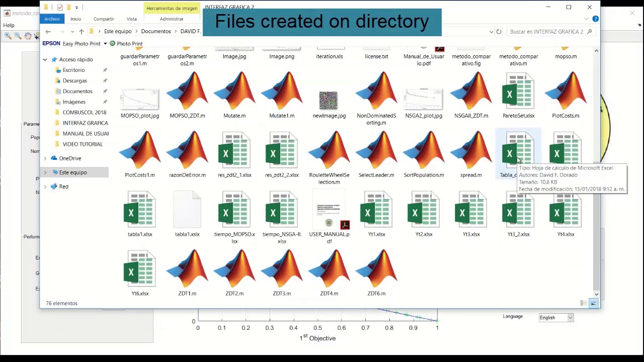This screenshot has height=362, width=644.
Task: Select the tabla1.xlsx Excel file icon
Action: click(x=140, y=209)
